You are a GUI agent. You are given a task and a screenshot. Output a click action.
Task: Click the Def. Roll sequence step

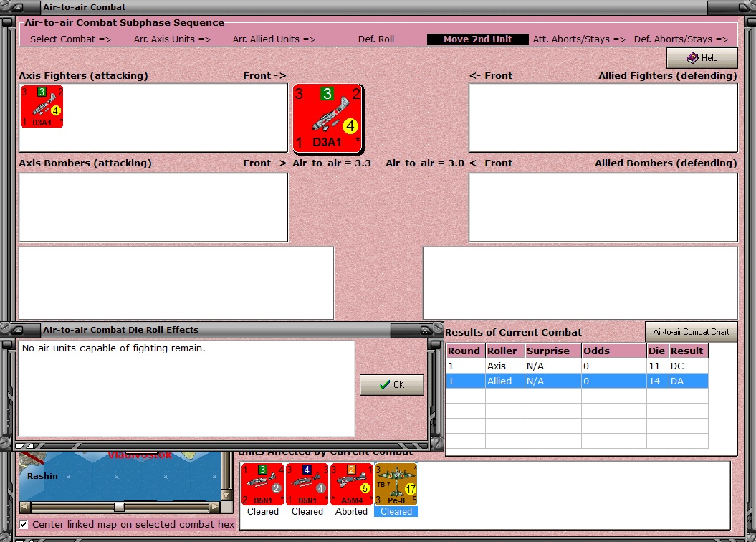click(376, 39)
